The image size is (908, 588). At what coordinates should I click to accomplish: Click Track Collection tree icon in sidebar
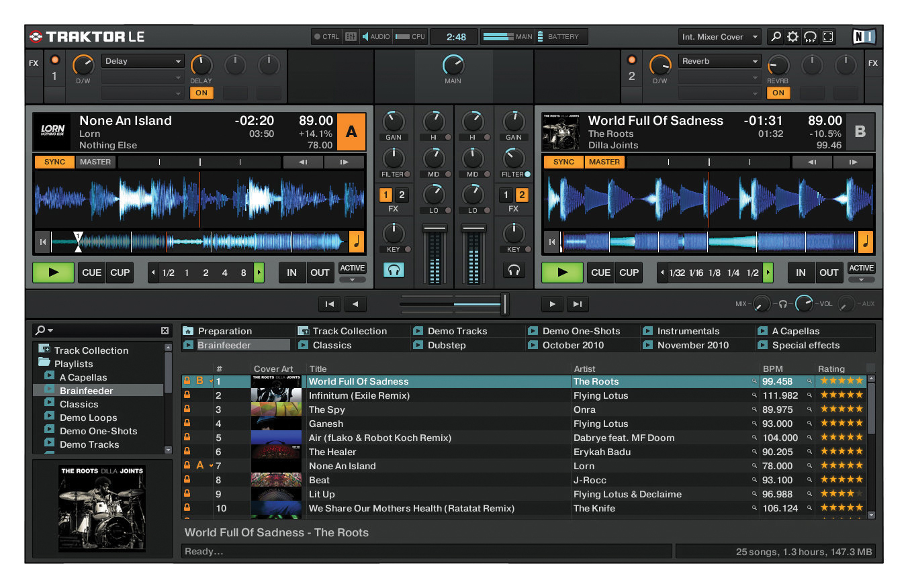[44, 350]
